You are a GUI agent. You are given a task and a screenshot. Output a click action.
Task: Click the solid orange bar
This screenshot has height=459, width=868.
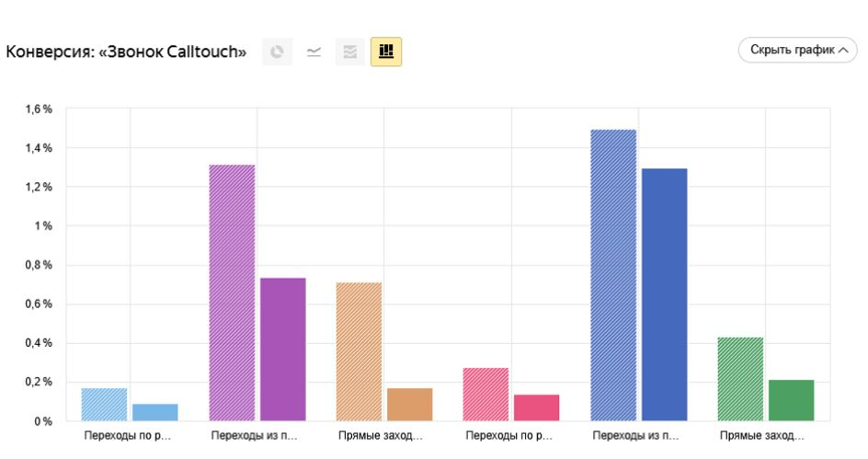(x=410, y=405)
